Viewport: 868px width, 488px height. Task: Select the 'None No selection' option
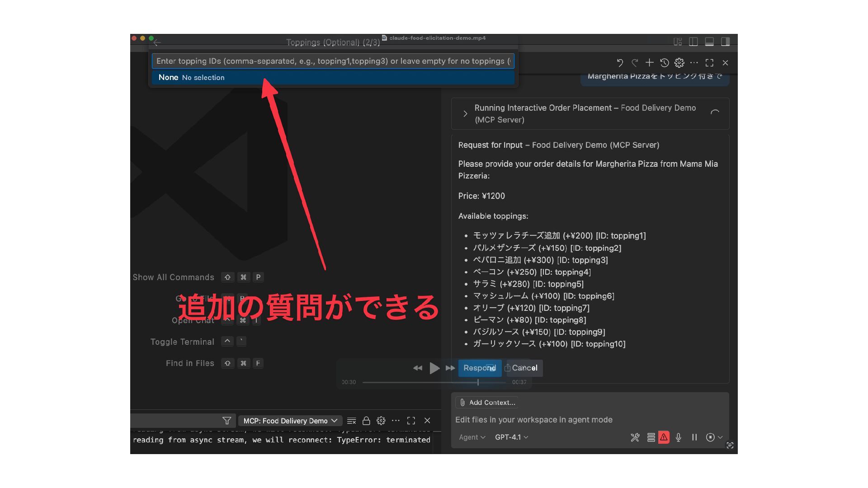coord(333,77)
